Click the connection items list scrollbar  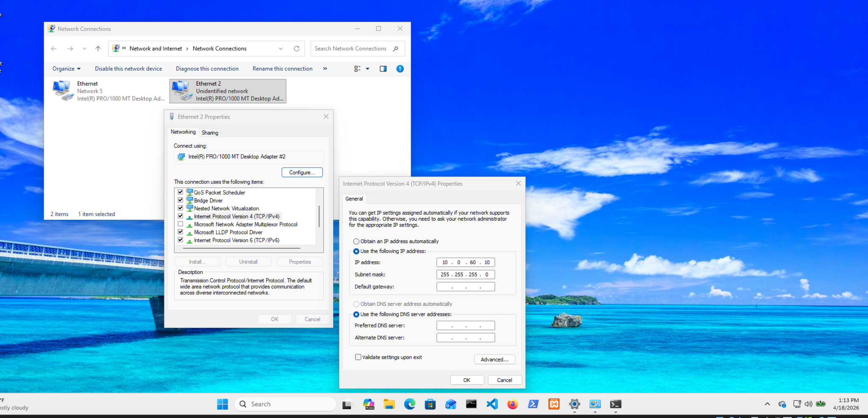pos(319,216)
